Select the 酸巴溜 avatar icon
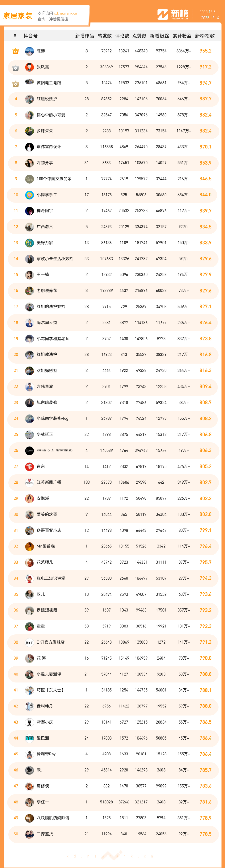Viewport: 225px width, 868px height. (29, 738)
